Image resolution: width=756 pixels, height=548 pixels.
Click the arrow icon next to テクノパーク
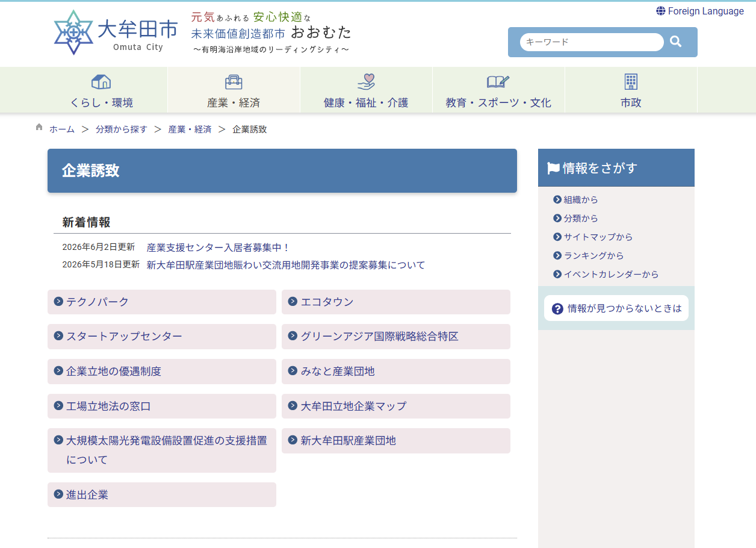click(58, 301)
